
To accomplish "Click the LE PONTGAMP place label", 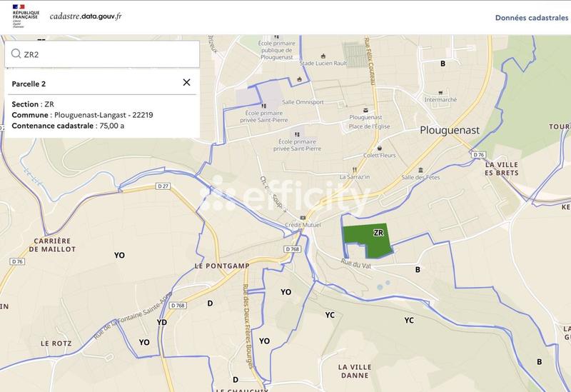I will (x=222, y=265).
